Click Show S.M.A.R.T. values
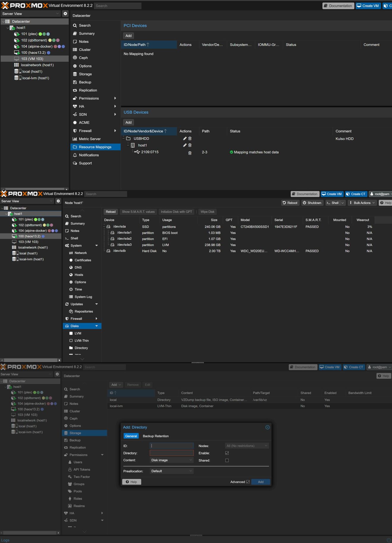The image size is (392, 543). click(138, 212)
